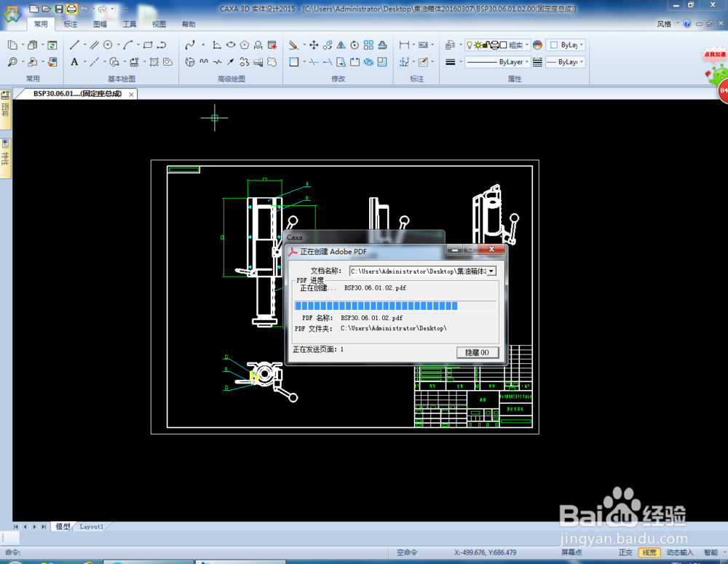
Task: Click the PDF creation progress bar
Action: tap(395, 306)
